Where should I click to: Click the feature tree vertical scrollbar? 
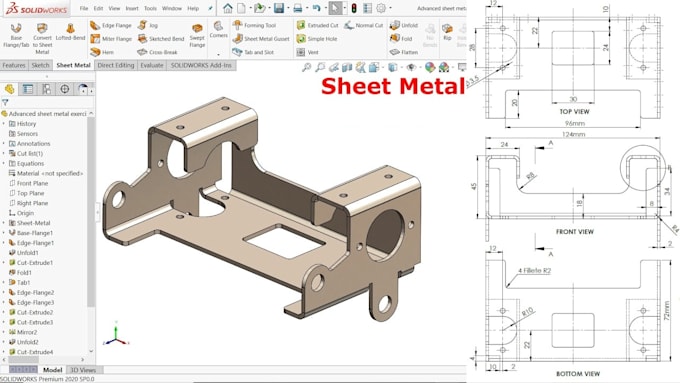[x=91, y=211]
